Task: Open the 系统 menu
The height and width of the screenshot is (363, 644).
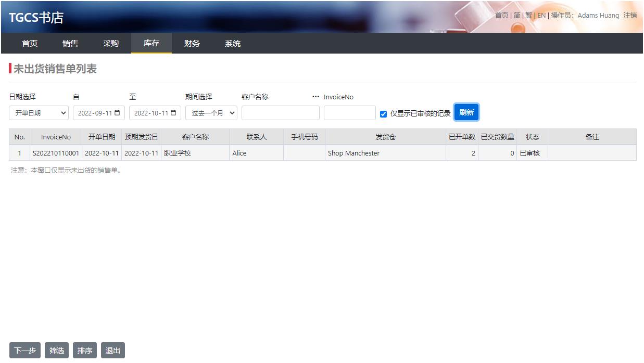Action: pyautogui.click(x=233, y=44)
